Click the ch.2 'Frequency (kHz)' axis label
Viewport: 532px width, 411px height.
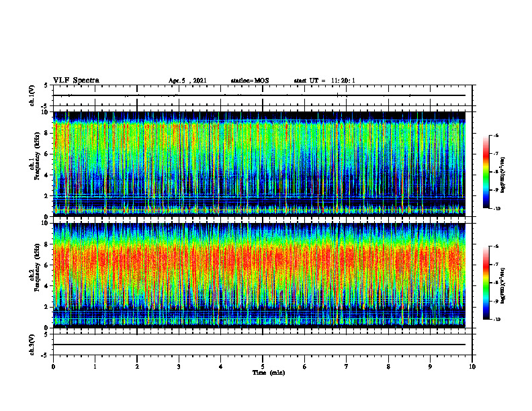point(37,267)
